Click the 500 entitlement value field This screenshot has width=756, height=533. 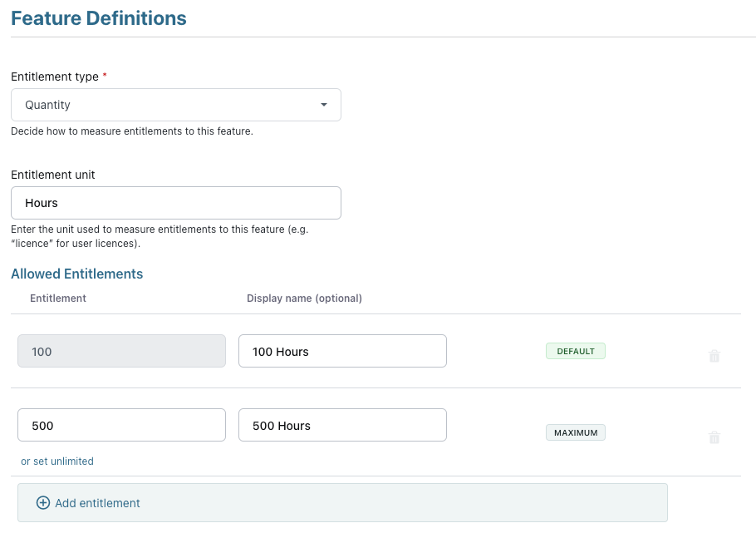coord(121,425)
